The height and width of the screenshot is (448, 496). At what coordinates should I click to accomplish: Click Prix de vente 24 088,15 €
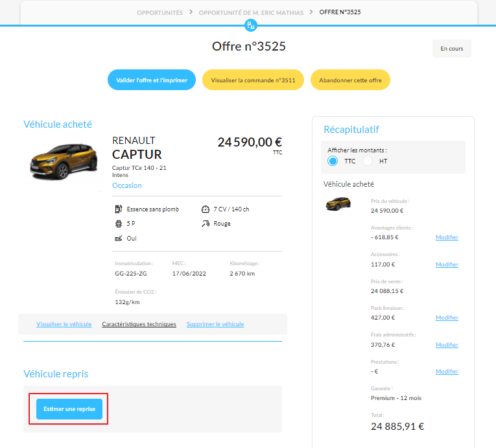tap(387, 291)
